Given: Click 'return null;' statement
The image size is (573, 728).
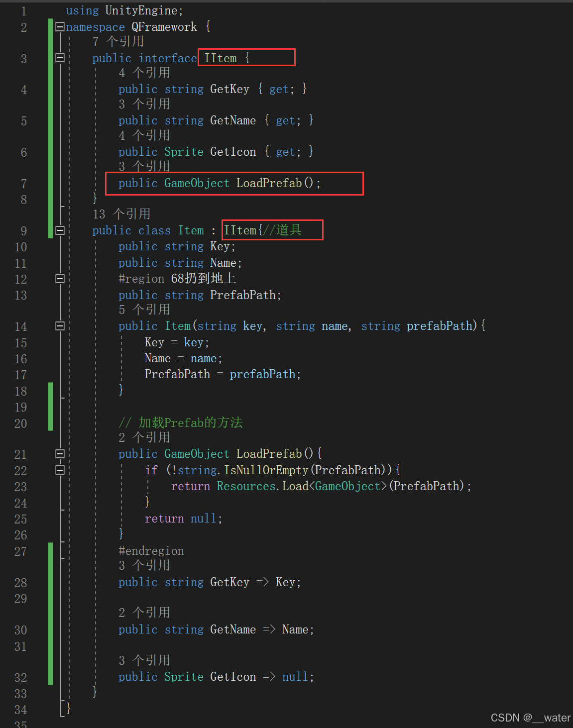Looking at the screenshot, I should coord(183,519).
